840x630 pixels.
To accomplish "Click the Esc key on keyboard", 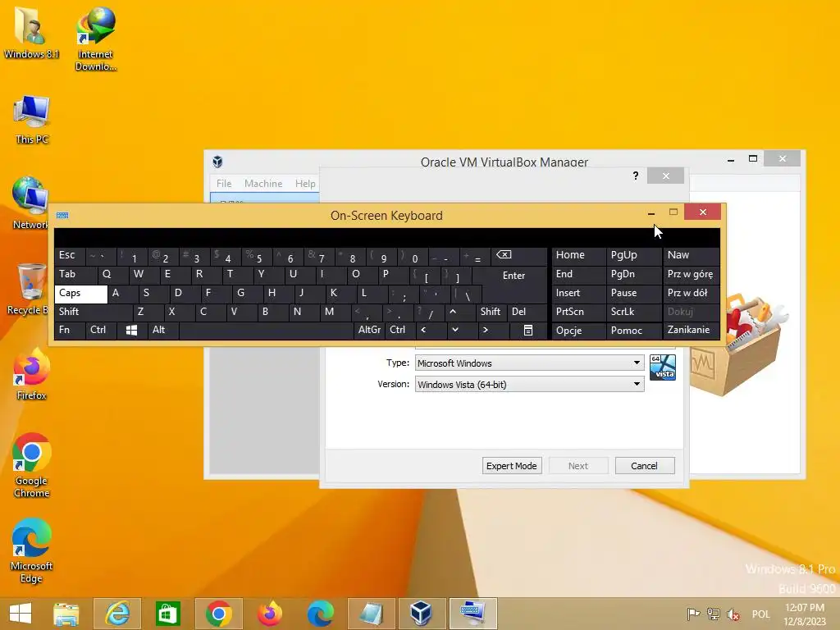I will click(x=70, y=256).
